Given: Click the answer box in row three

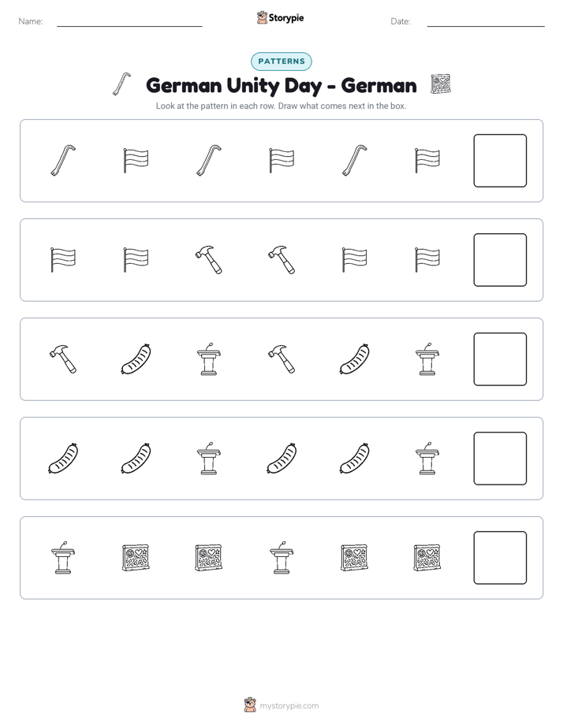Looking at the screenshot, I should point(500,359).
